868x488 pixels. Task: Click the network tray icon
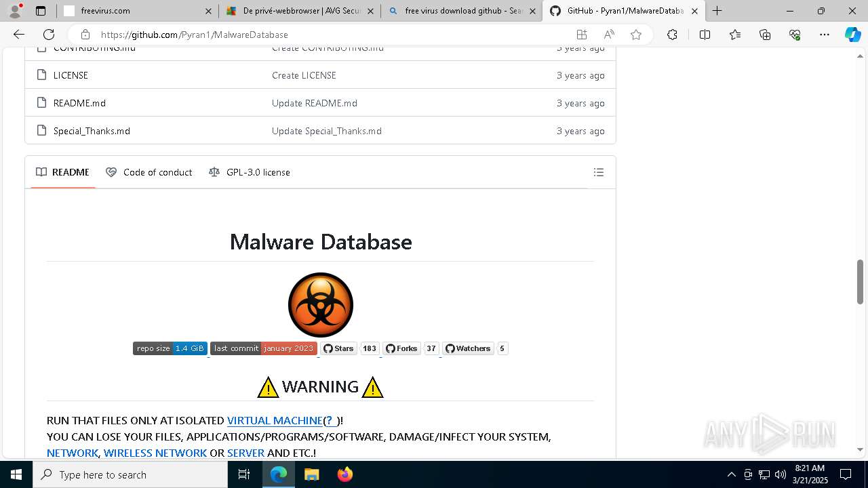[764, 474]
